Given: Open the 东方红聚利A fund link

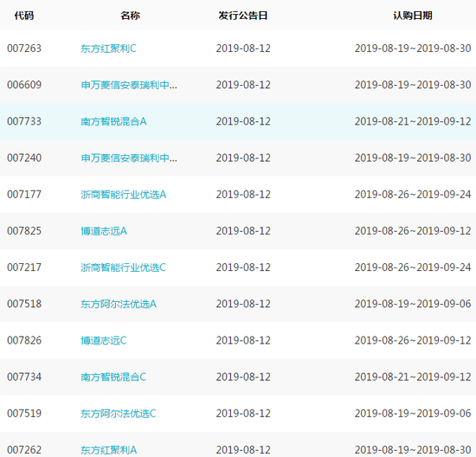Looking at the screenshot, I should click(x=109, y=450).
